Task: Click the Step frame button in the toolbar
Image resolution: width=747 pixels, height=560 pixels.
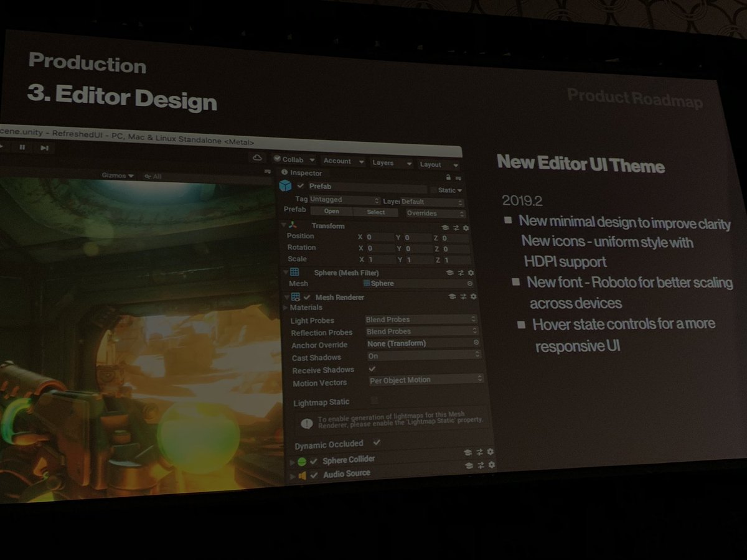Action: coord(44,148)
